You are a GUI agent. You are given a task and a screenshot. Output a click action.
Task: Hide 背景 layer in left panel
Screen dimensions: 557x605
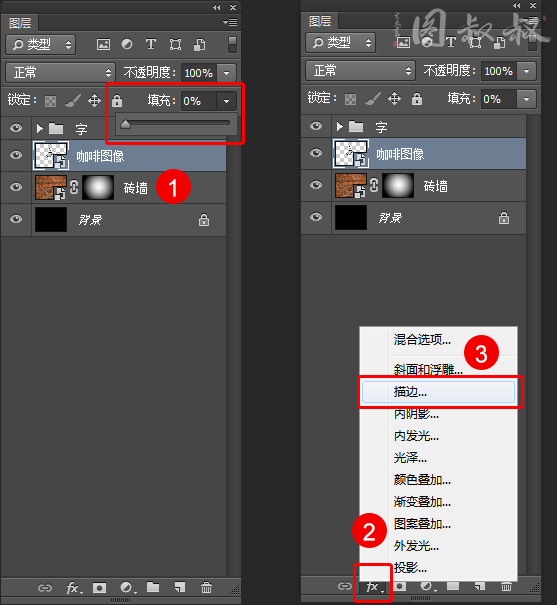click(x=16, y=219)
